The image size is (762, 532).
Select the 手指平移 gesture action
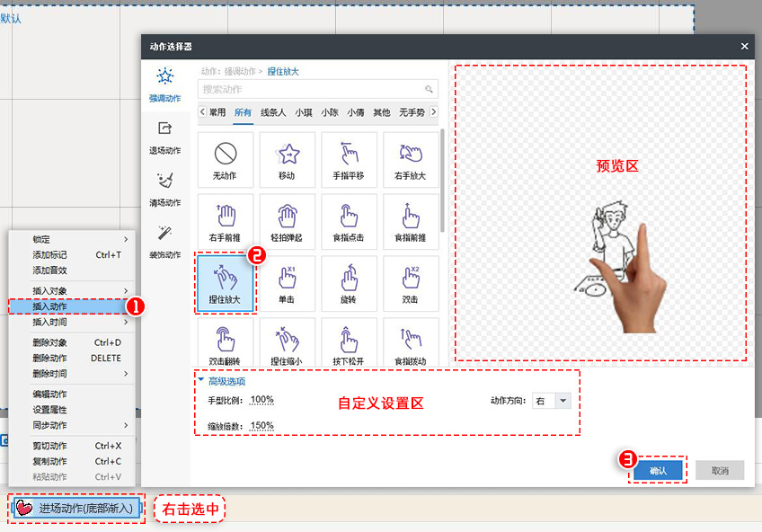(350, 159)
